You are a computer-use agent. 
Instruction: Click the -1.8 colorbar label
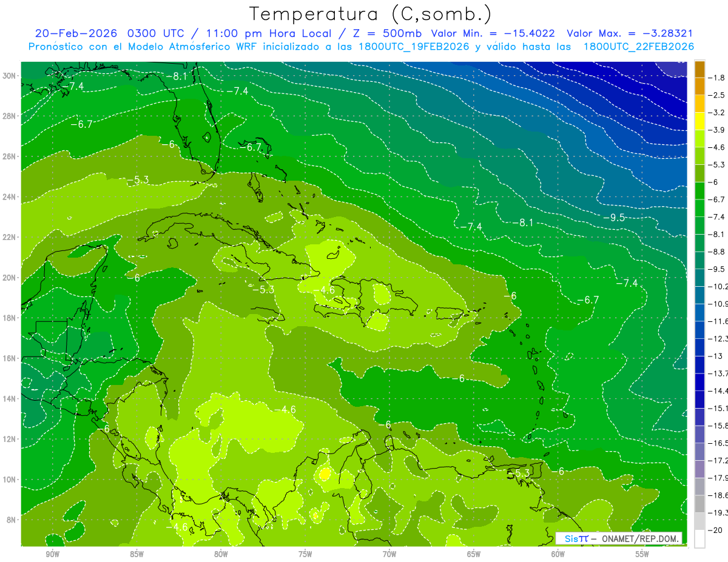click(x=718, y=78)
